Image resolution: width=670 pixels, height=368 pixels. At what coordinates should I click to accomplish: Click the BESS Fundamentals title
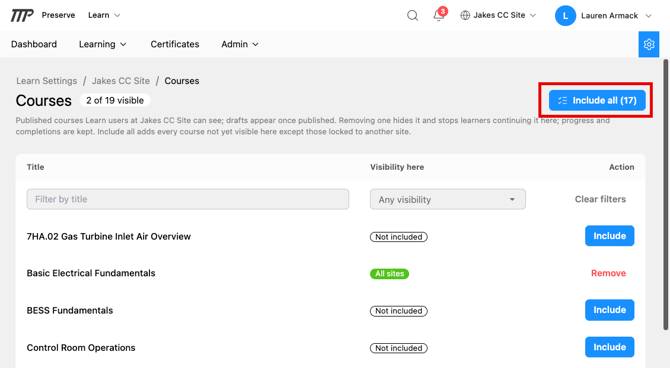[x=70, y=310]
